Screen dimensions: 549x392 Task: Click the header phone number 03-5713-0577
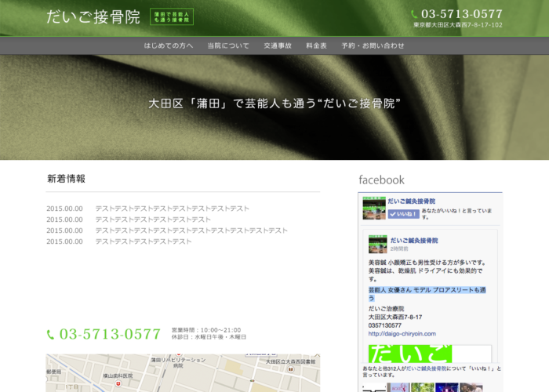coord(462,14)
